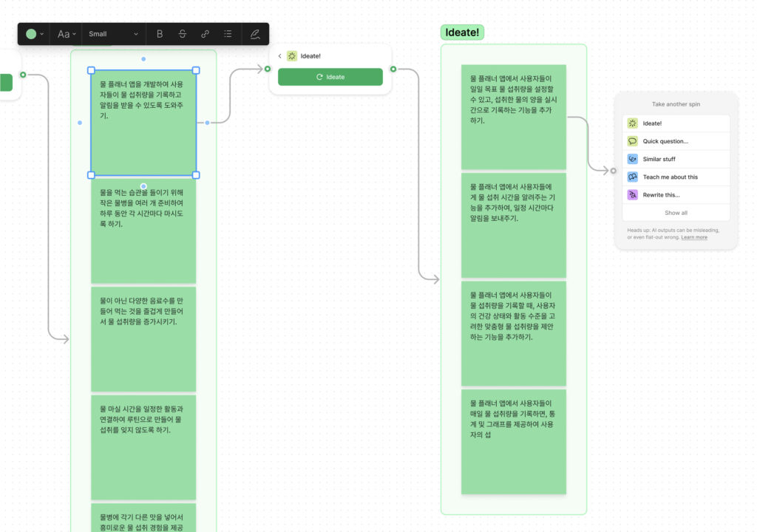The height and width of the screenshot is (532, 757).
Task: Click the top connector dot above selected note
Action: coord(143,59)
